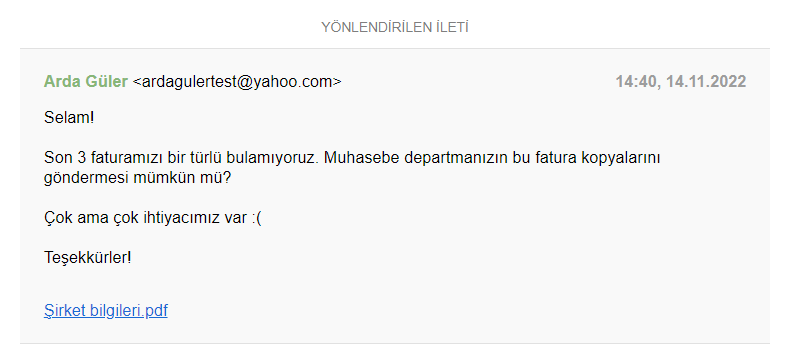Click the 14:40 time in the timestamp
This screenshot has height=364, width=790.
point(636,82)
